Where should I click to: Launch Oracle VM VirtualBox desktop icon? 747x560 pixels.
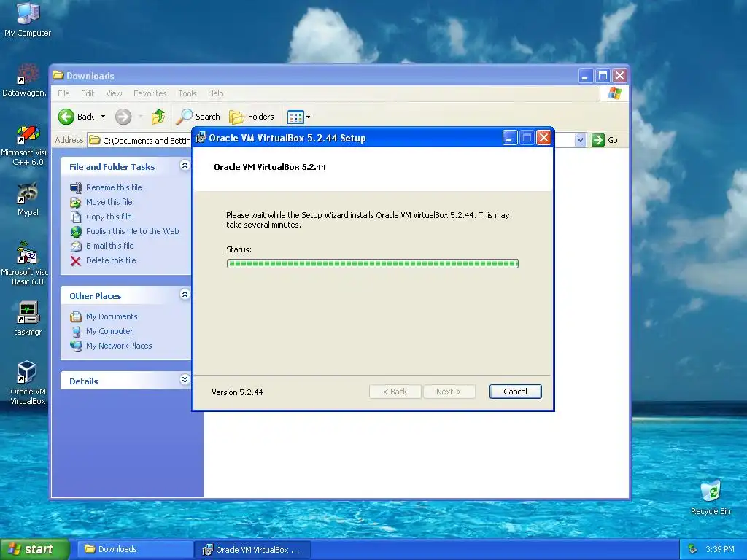pyautogui.click(x=28, y=382)
